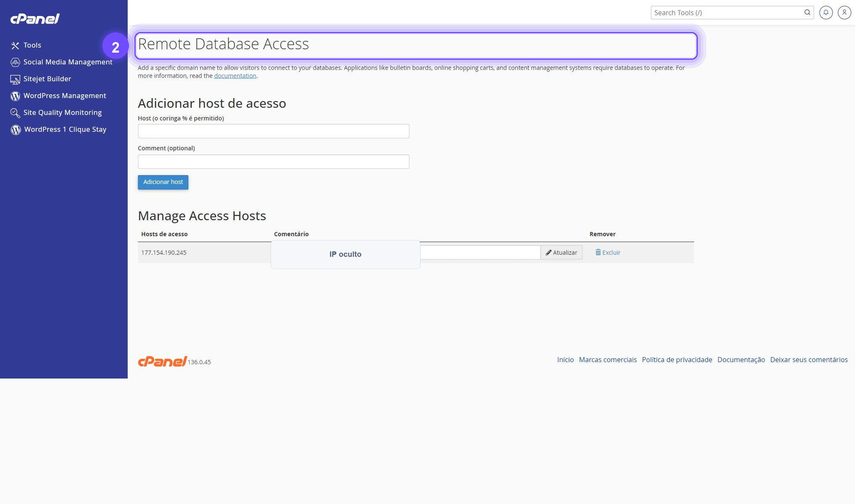
Task: Click the WordPress 1 Clique Stay icon
Action: [x=16, y=130]
